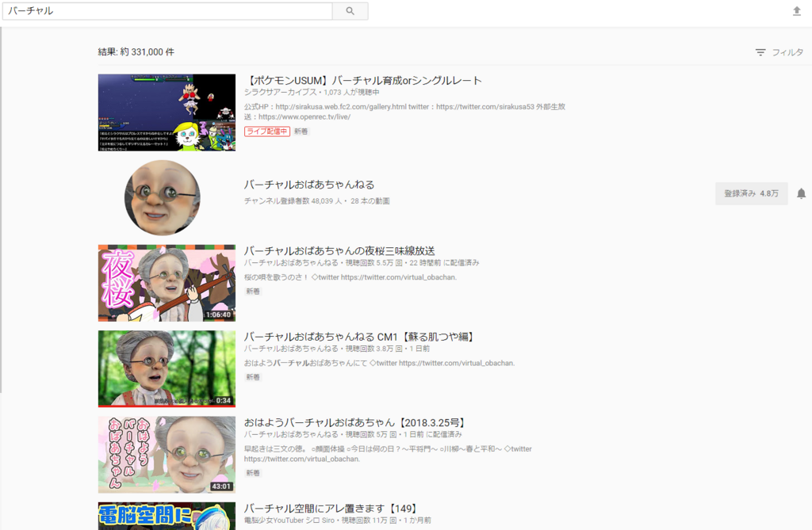Image resolution: width=812 pixels, height=530 pixels.
Task: Open title おはようバーチャルおばあちゃん【2018.3.25号】
Action: pos(355,423)
